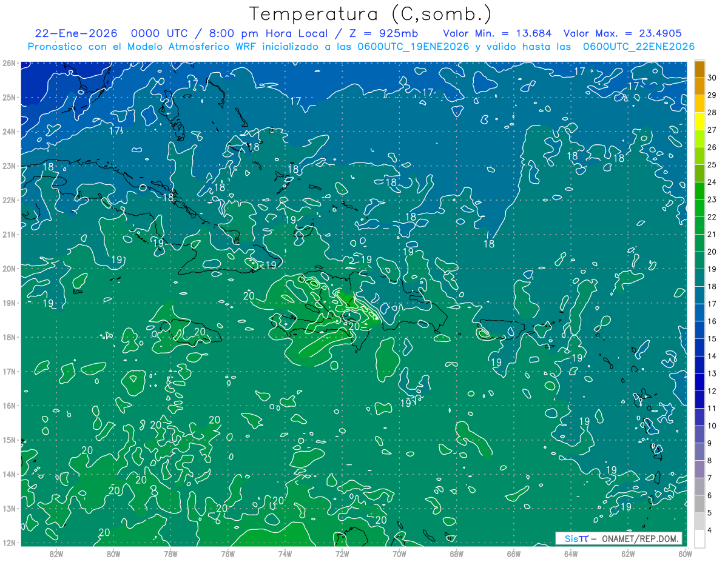Click the colorbar value 23

(712, 199)
